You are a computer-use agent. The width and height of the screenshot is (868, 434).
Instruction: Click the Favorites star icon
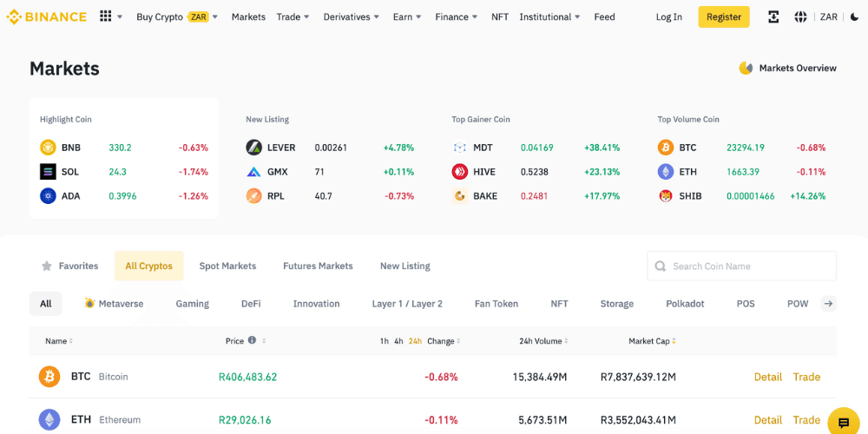click(47, 266)
